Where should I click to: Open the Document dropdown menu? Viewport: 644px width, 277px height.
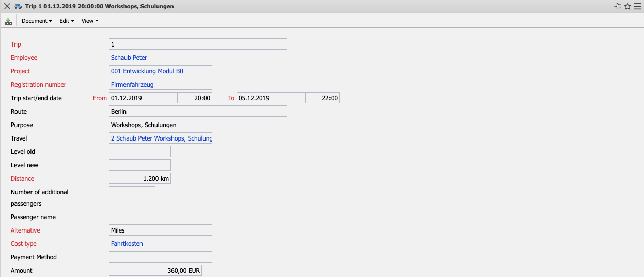click(x=37, y=21)
